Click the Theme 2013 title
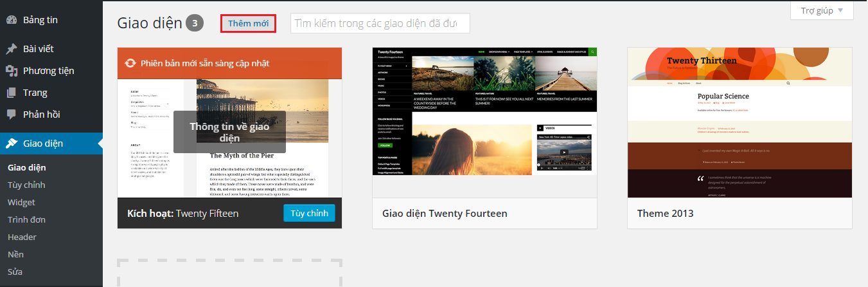 click(665, 213)
